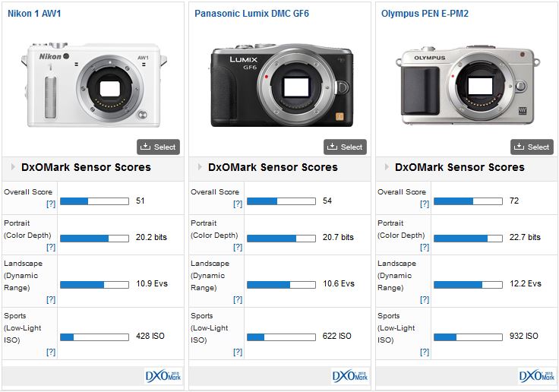Click Nikon color depth bar at 20.2 bits
Viewport: 559px width, 392px height.
pos(94,239)
